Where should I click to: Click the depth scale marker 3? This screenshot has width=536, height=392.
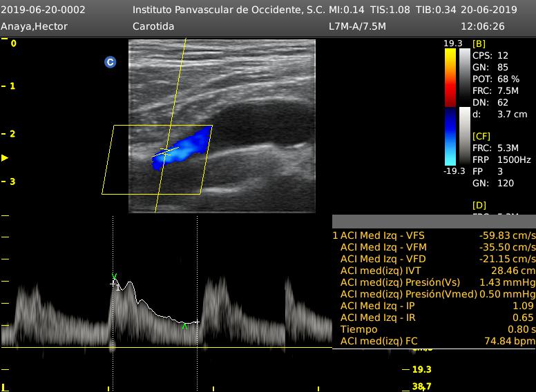point(12,182)
